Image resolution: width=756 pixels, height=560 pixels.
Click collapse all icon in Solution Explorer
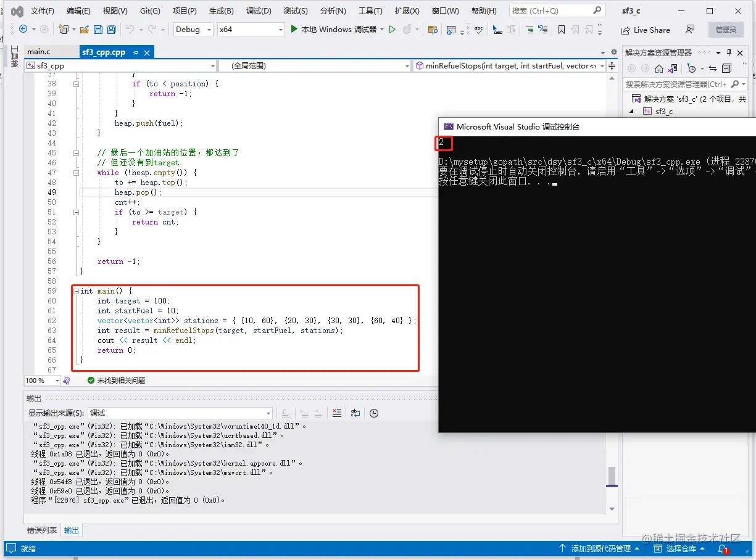(726, 68)
